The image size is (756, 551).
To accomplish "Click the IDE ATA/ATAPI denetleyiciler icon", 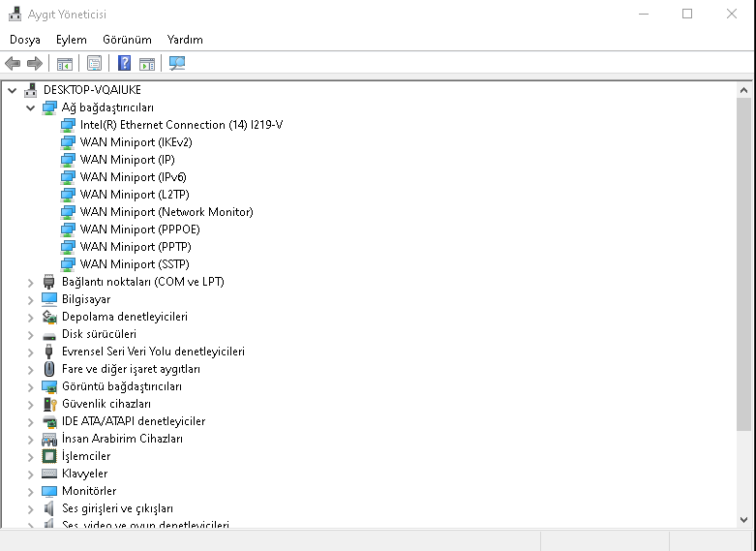I will tap(49, 421).
